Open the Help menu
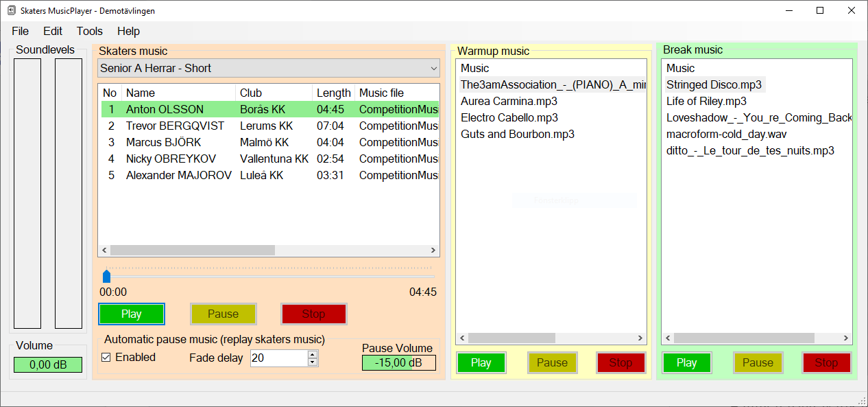868x407 pixels. point(128,31)
